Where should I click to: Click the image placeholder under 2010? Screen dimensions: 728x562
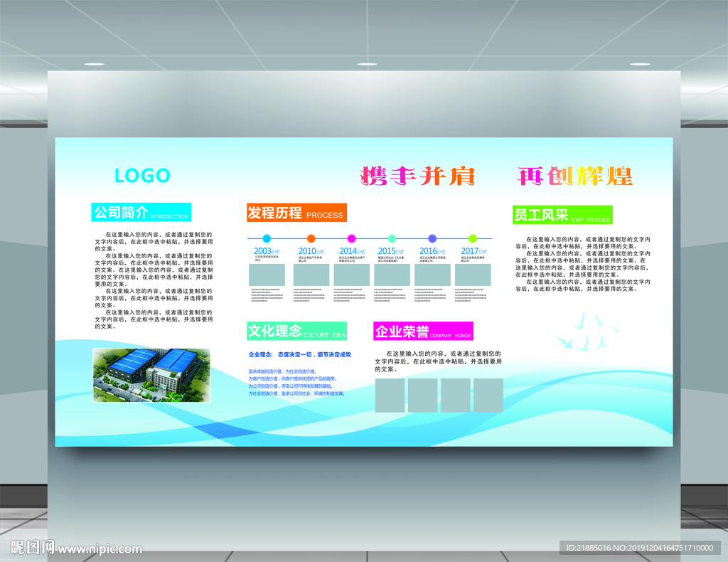click(311, 275)
